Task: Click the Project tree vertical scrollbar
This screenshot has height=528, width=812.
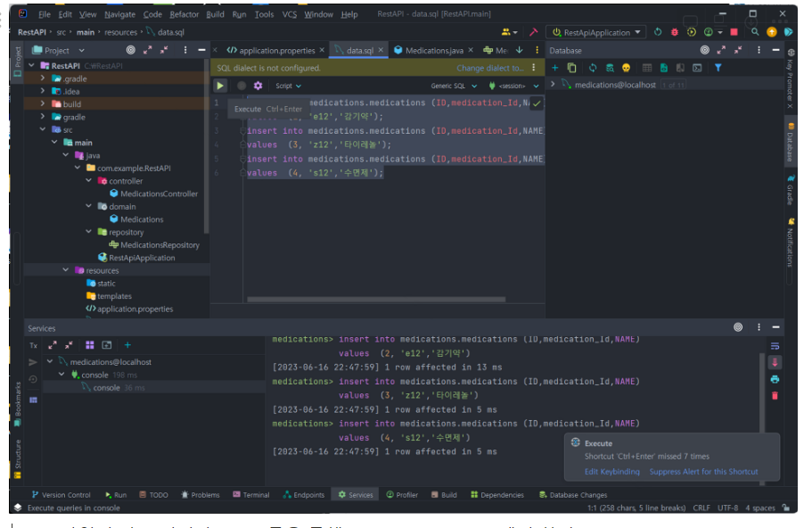Action: 207,148
